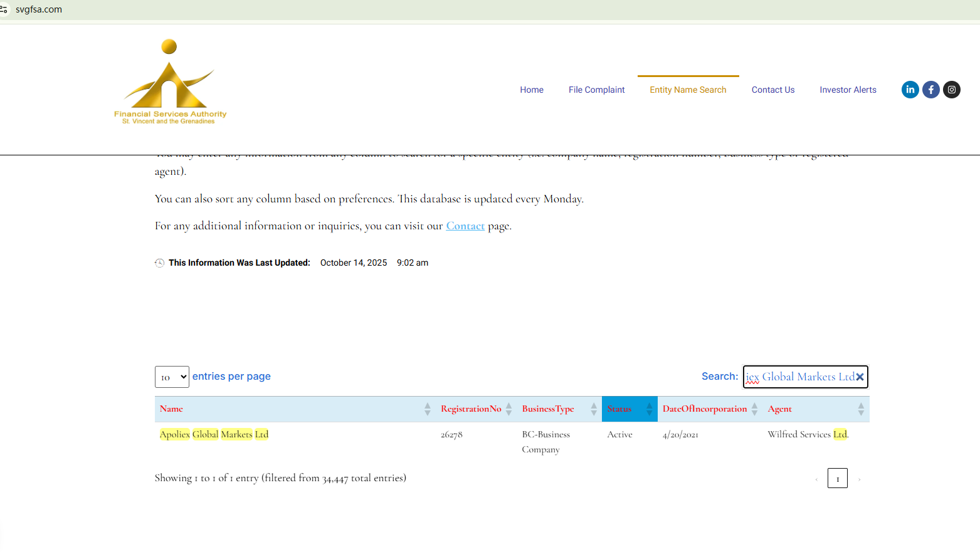Select the Active status cell
Viewport: 980px width, 552px height.
pos(619,434)
